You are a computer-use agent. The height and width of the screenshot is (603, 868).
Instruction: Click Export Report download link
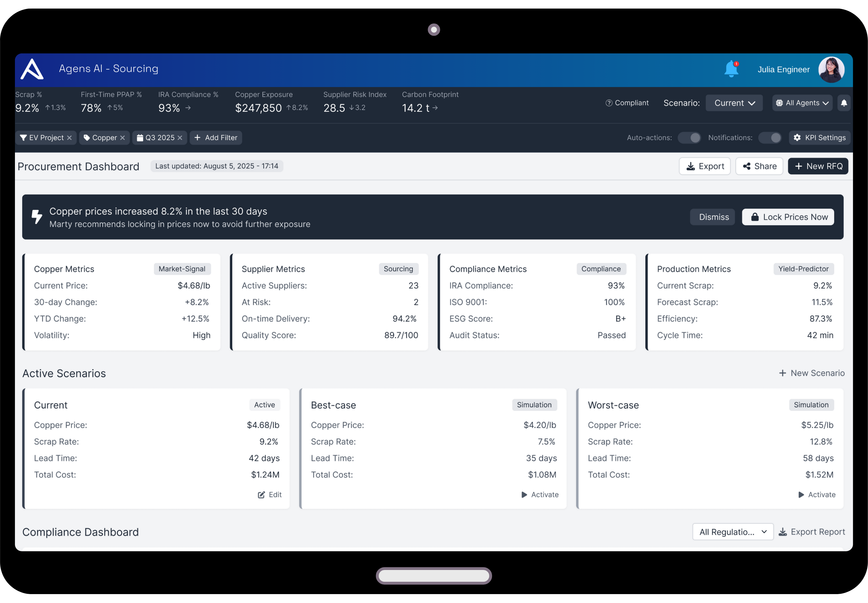pos(812,532)
